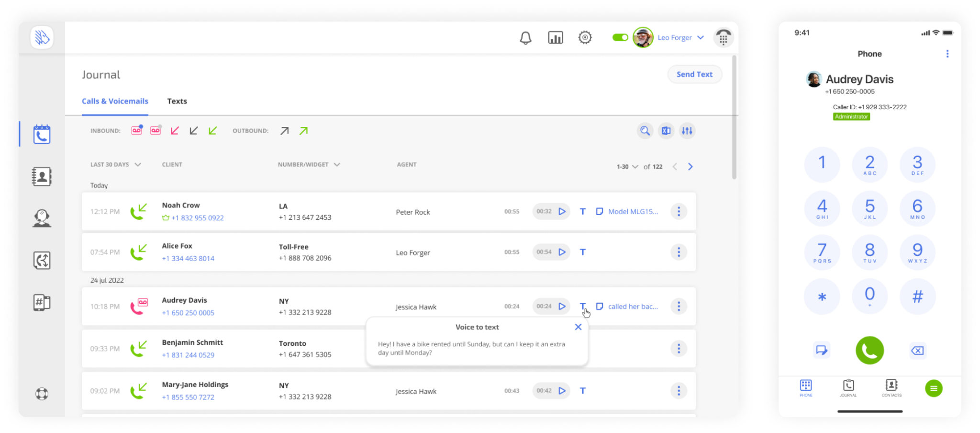The height and width of the screenshot is (433, 980).
Task: Open the contacts icon in left sidebar
Action: [x=42, y=177]
